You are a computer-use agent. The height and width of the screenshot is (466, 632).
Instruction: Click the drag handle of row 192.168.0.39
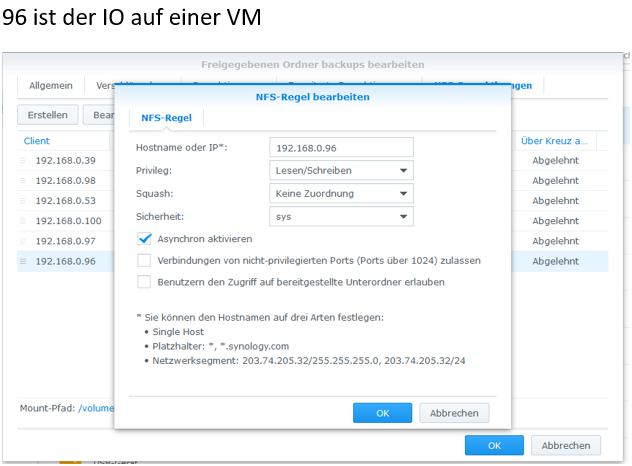pyautogui.click(x=23, y=160)
